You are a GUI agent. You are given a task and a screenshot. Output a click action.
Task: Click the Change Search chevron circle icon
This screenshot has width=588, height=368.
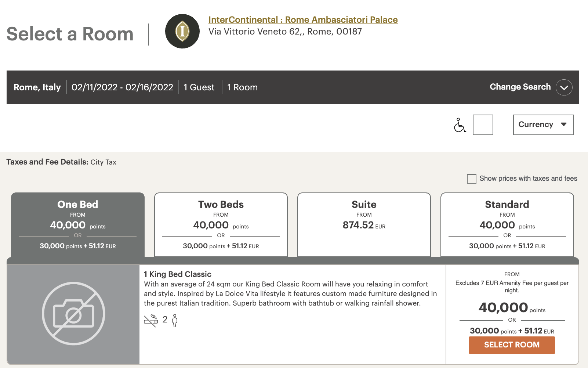pyautogui.click(x=564, y=87)
